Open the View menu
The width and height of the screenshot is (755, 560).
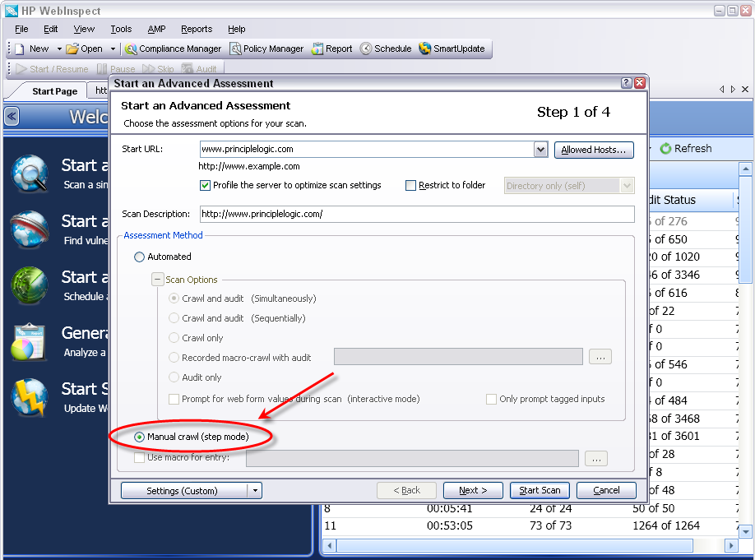coord(84,29)
